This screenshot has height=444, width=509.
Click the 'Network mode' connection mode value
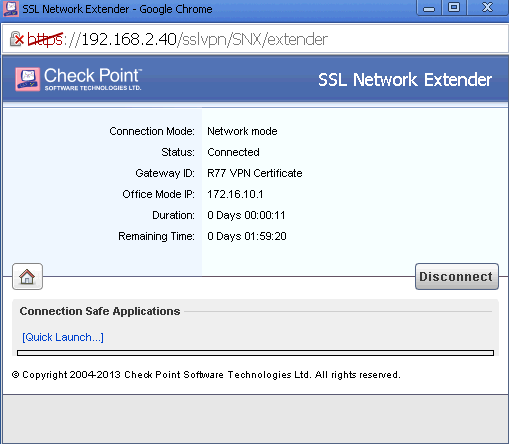[x=242, y=131]
